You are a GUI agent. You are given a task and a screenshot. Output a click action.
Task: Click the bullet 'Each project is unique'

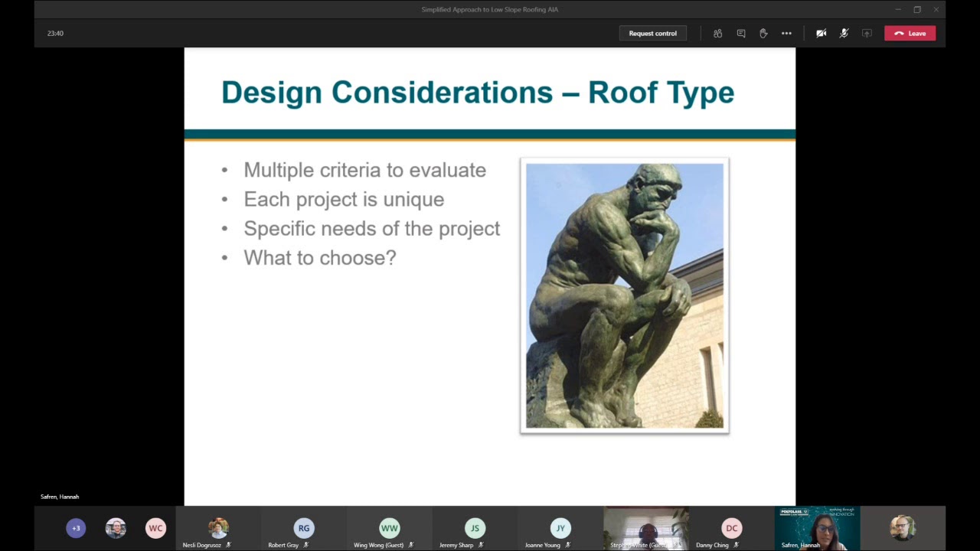[344, 199]
